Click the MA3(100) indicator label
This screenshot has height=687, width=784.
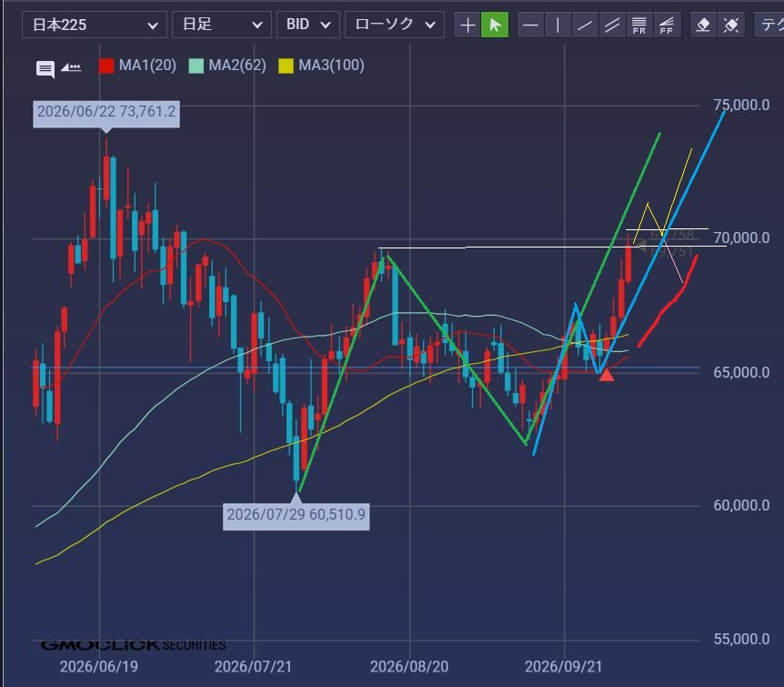coord(331,65)
